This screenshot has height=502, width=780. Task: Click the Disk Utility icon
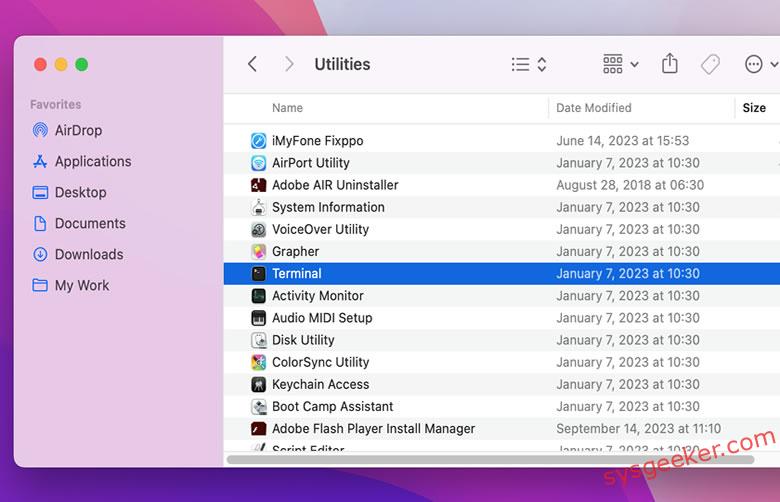pyautogui.click(x=259, y=341)
